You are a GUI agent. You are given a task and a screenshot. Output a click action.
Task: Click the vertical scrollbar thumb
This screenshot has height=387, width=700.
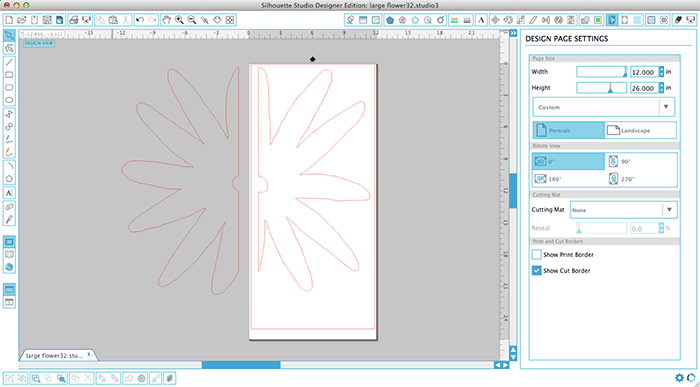[513, 191]
